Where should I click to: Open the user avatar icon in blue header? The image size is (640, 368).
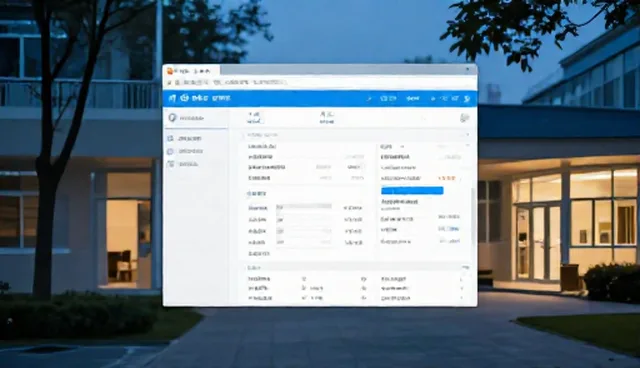(x=468, y=98)
